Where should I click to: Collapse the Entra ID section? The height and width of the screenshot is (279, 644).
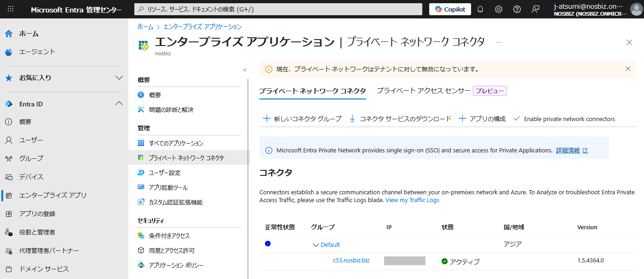119,104
